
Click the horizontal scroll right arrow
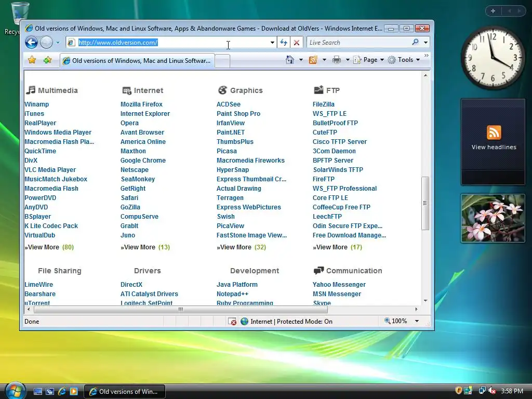(x=416, y=309)
